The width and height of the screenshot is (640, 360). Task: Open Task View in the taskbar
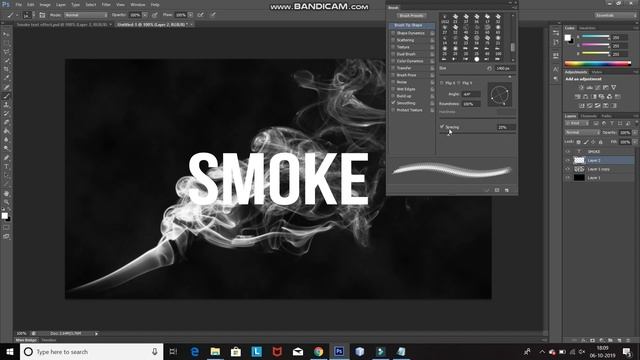(x=173, y=351)
